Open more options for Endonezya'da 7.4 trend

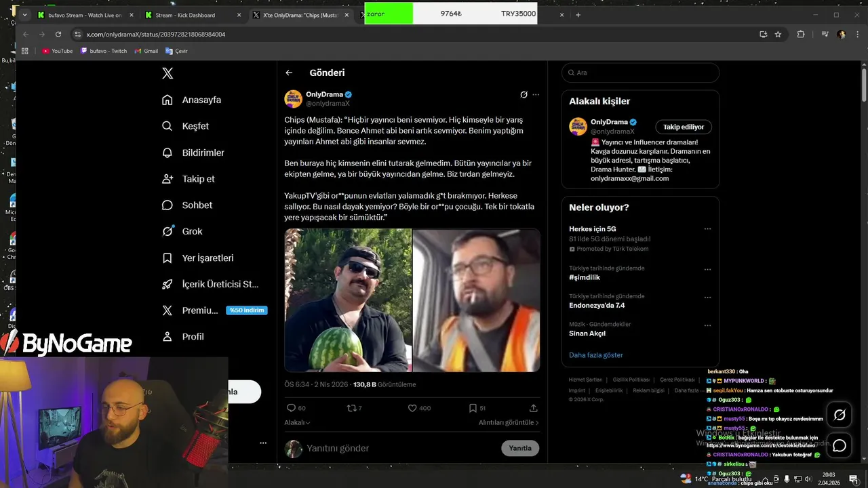pos(707,297)
